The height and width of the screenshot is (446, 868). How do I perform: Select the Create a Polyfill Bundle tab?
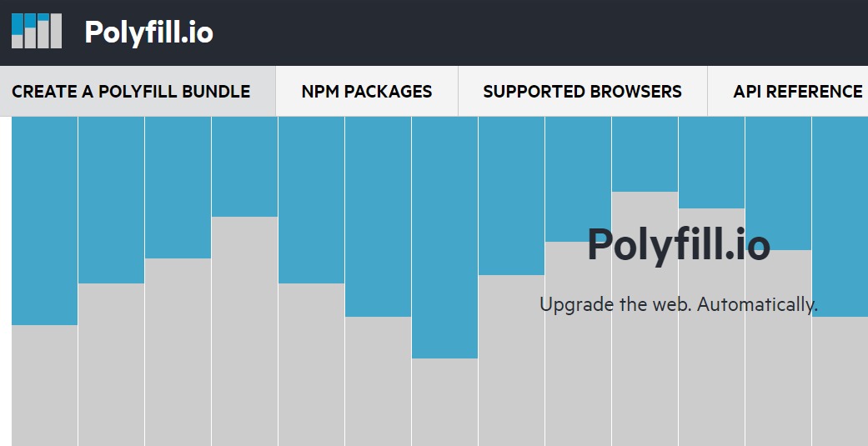[x=131, y=92]
